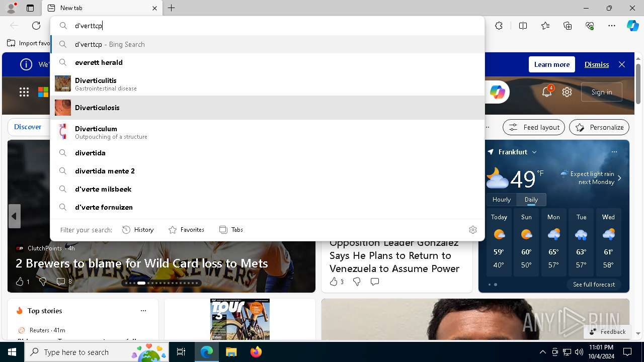
Task: Open the Copilot icon beside search
Action: (x=497, y=92)
